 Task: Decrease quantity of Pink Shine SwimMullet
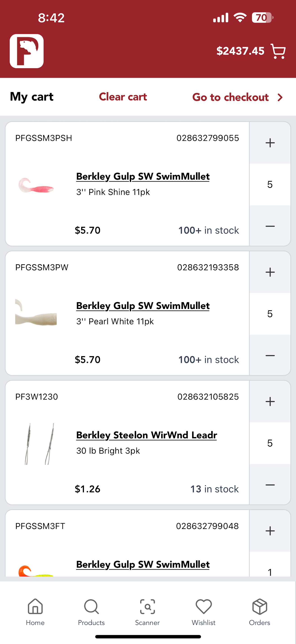coord(270,226)
